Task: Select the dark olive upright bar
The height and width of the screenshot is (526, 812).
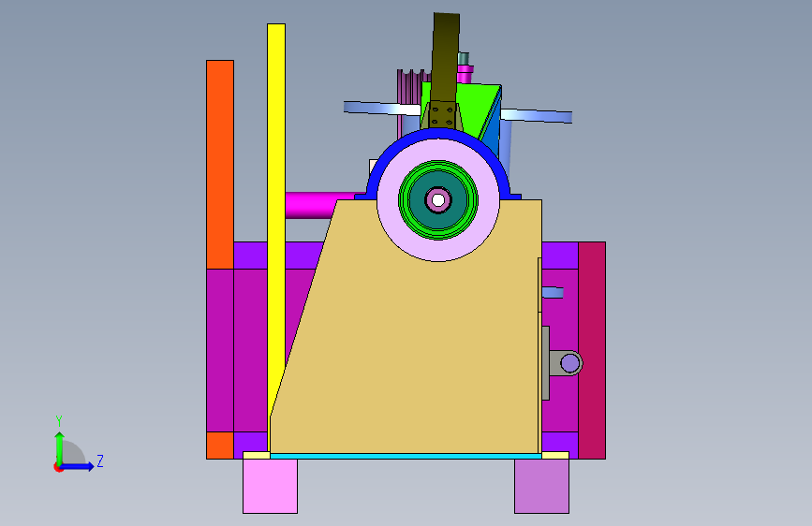Action: point(447,57)
